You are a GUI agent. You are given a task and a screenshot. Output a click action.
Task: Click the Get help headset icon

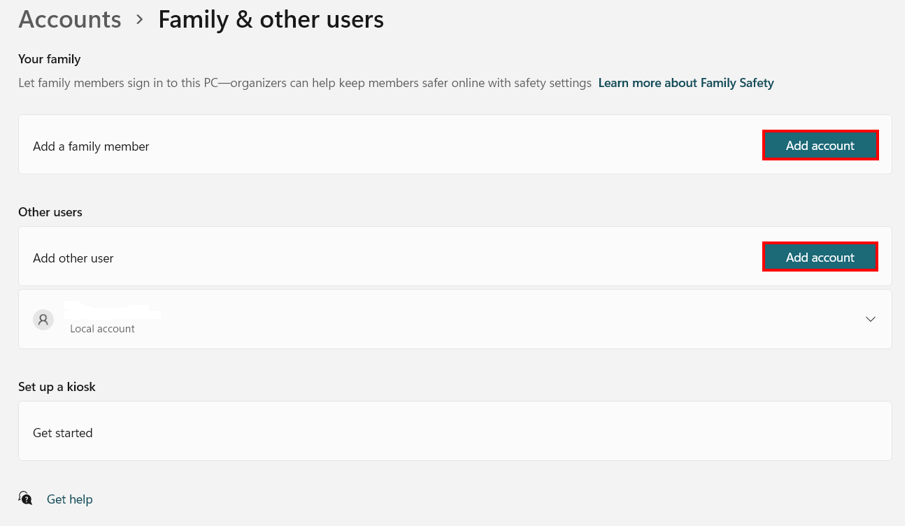[25, 498]
